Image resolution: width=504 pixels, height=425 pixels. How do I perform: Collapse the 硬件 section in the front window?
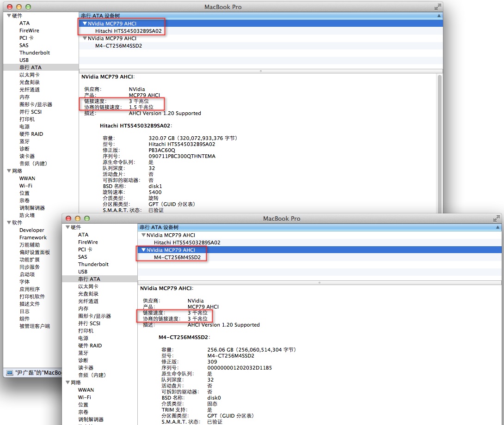tap(68, 227)
